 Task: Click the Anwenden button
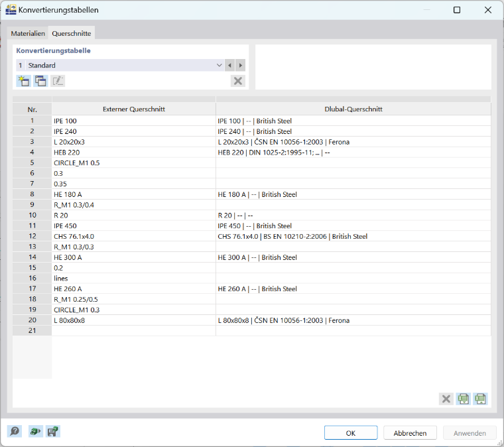(470, 433)
